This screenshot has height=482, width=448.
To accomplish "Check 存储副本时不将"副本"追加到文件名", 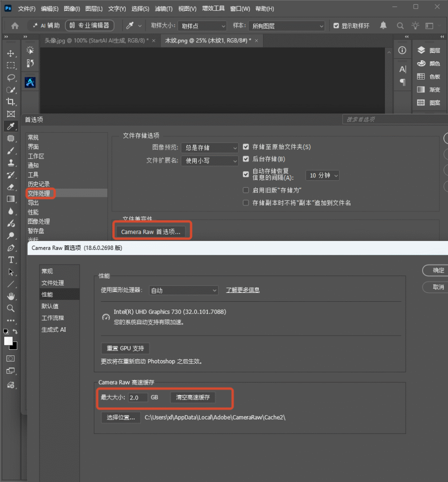I will click(x=246, y=203).
